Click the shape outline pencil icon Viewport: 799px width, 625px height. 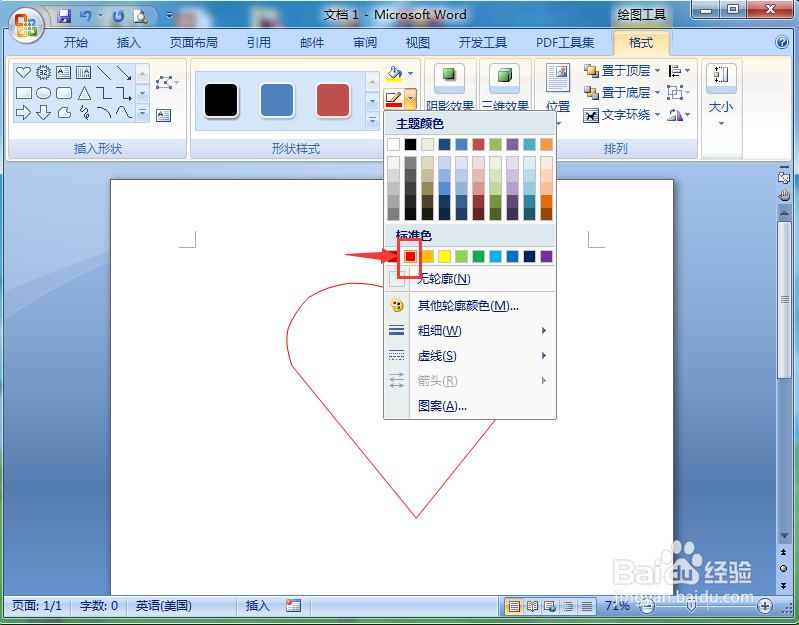(x=393, y=98)
